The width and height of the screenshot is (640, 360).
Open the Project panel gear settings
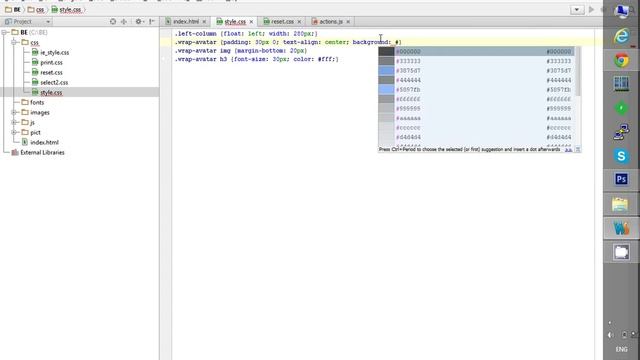(139, 22)
